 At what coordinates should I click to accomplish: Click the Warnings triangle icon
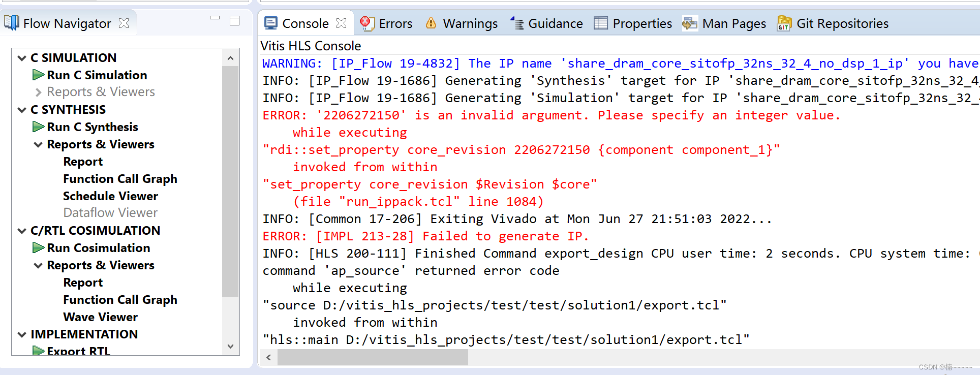click(431, 23)
